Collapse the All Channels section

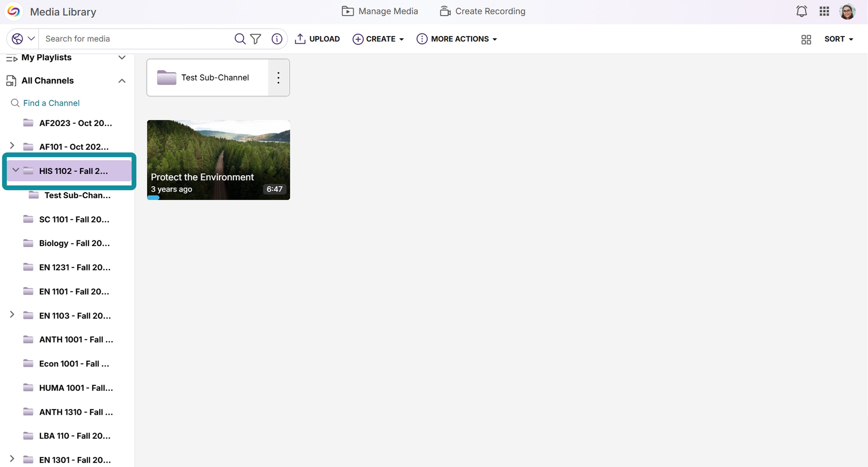point(122,81)
